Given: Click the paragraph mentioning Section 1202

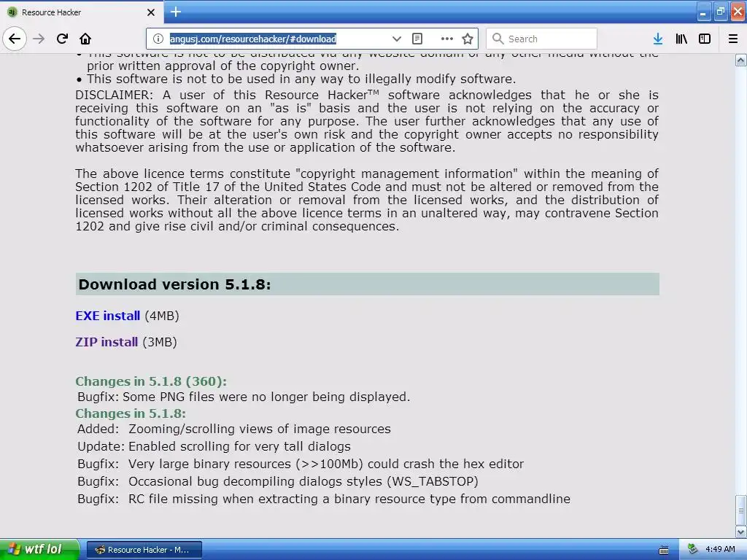Looking at the screenshot, I should tap(367, 200).
